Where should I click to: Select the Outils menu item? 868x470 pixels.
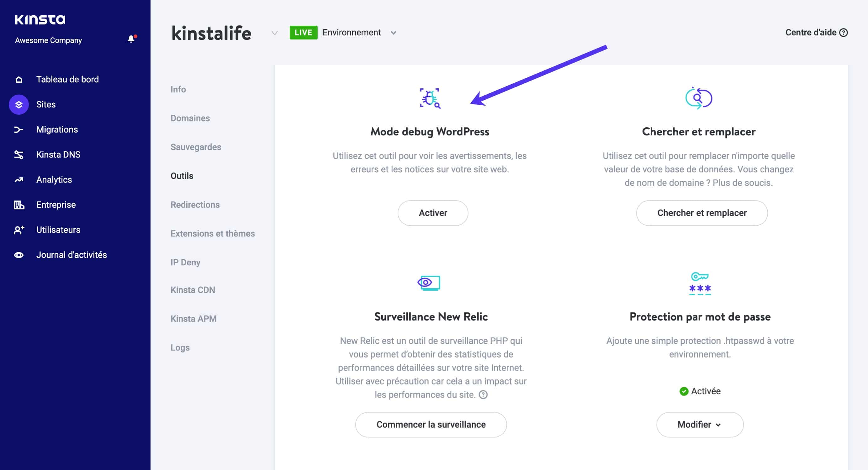pyautogui.click(x=182, y=175)
